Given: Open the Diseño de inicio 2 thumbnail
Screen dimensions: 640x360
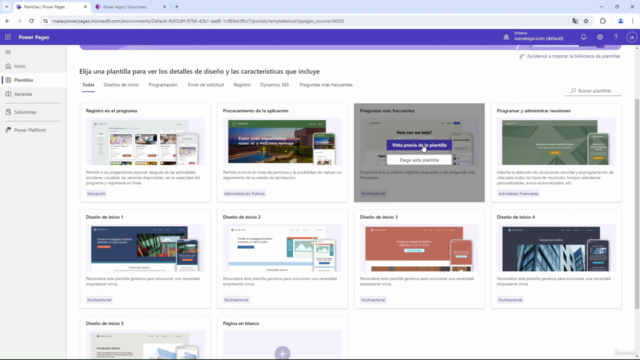Looking at the screenshot, I should click(x=282, y=247).
